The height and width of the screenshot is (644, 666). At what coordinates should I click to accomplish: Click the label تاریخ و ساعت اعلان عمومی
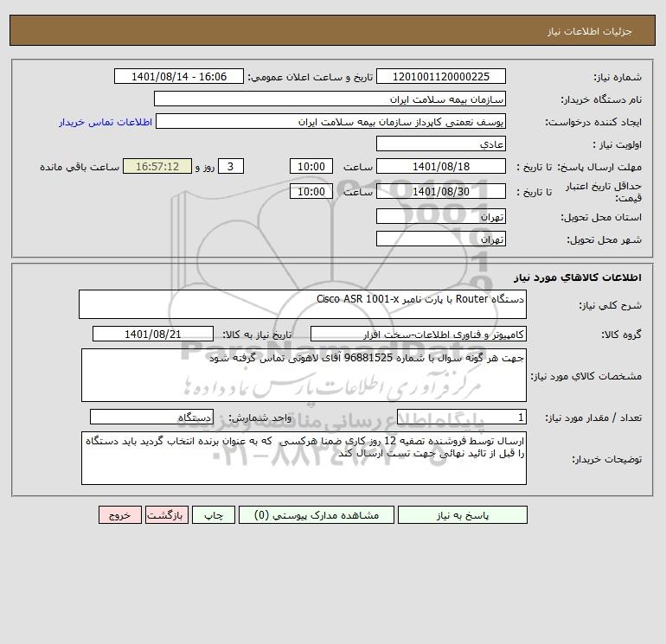(x=310, y=77)
